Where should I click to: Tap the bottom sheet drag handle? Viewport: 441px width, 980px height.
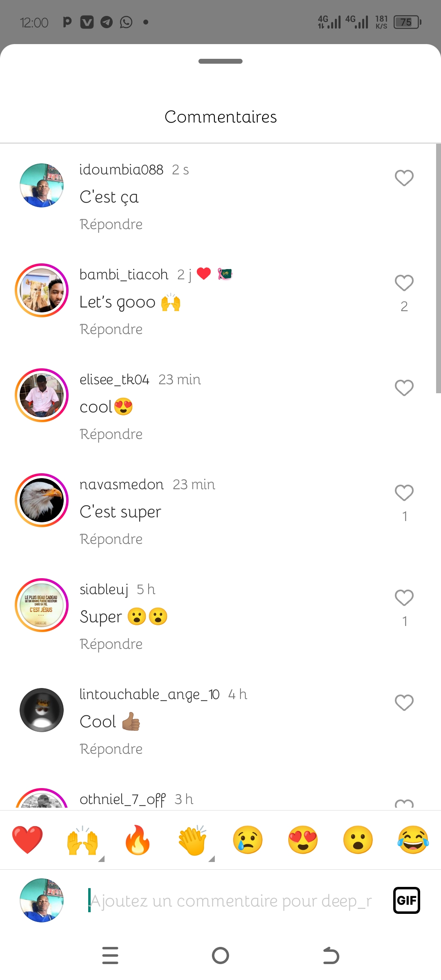(220, 61)
